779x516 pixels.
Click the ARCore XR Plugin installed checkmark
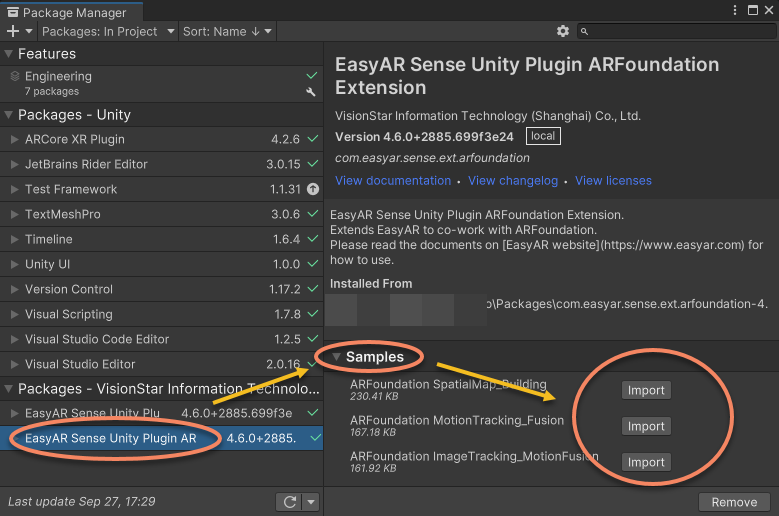[x=312, y=139]
